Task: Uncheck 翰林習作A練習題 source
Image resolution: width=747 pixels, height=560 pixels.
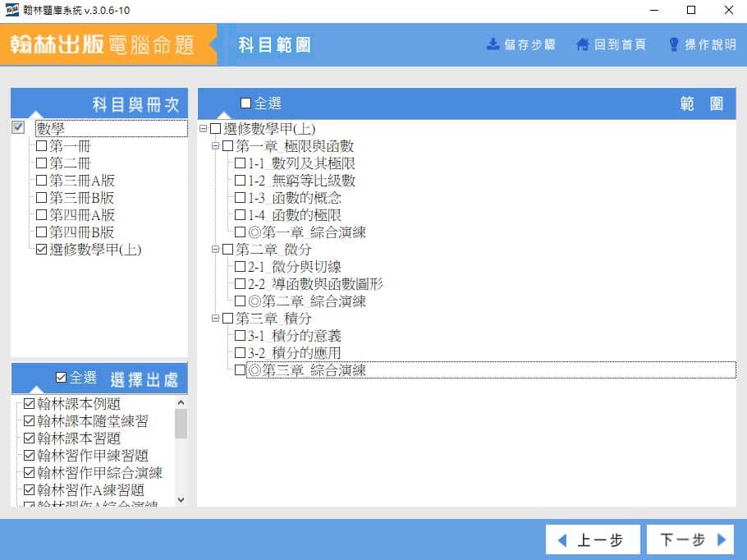Action: (29, 489)
